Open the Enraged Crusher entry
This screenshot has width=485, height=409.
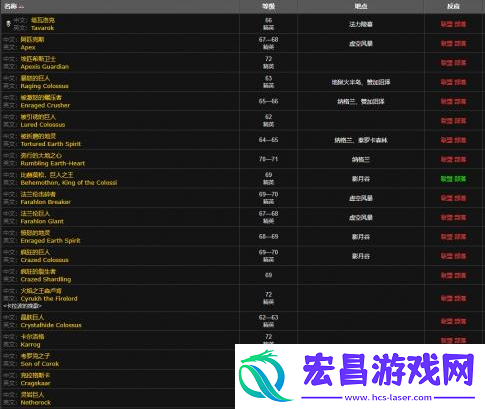click(x=45, y=105)
